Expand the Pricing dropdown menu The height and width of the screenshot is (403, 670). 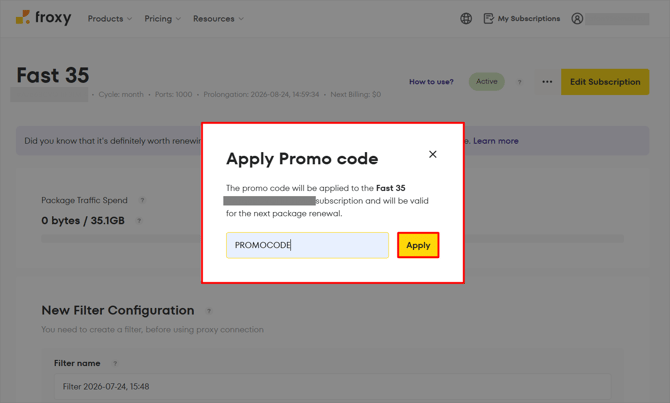tap(162, 19)
